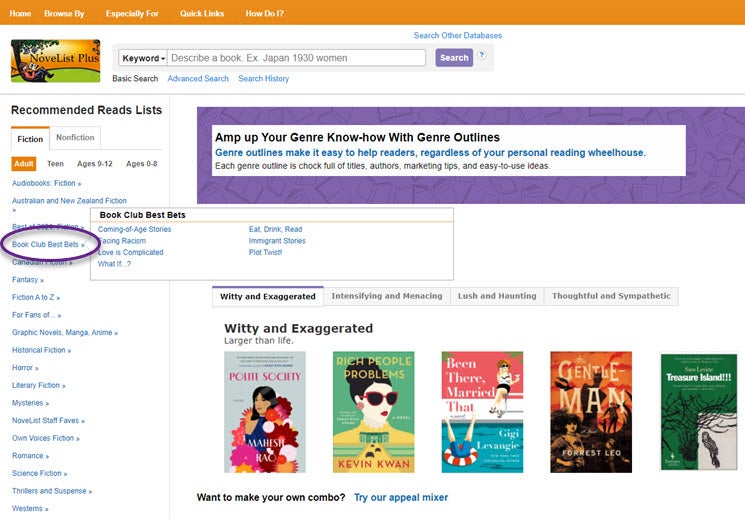
Task: Open Been There, Married That cover
Action: pos(482,412)
